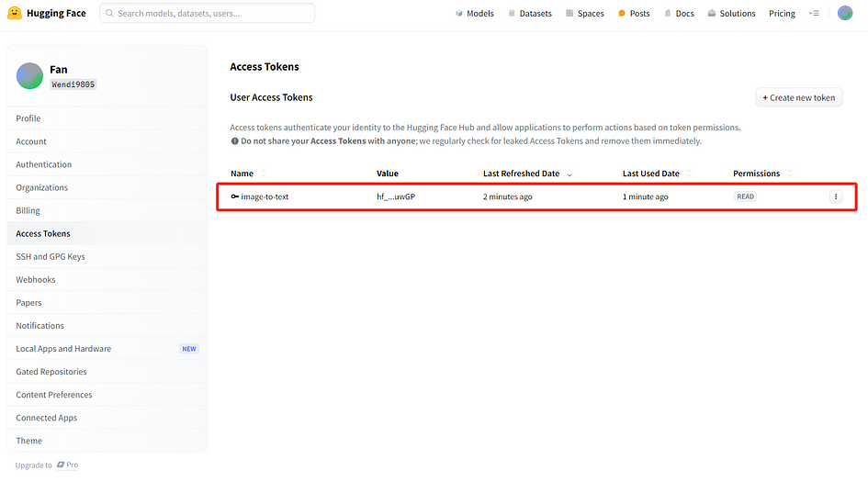
Task: Click the NEW badge beside Local Apps
Action: click(189, 349)
